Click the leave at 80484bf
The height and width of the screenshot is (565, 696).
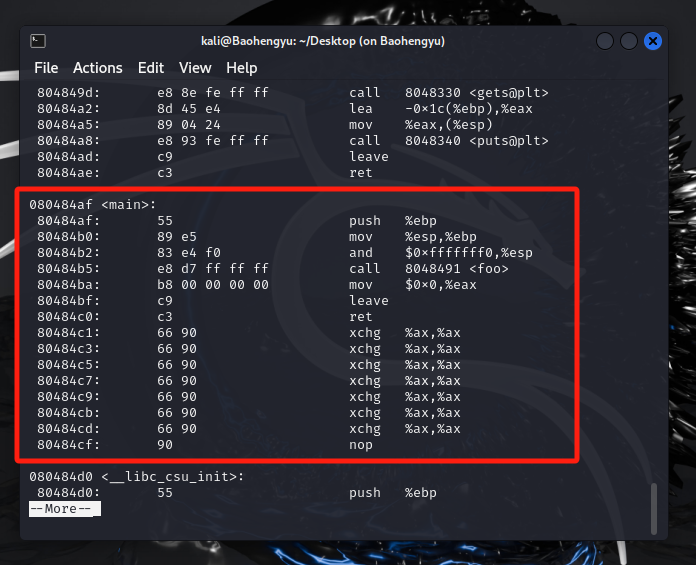(369, 300)
